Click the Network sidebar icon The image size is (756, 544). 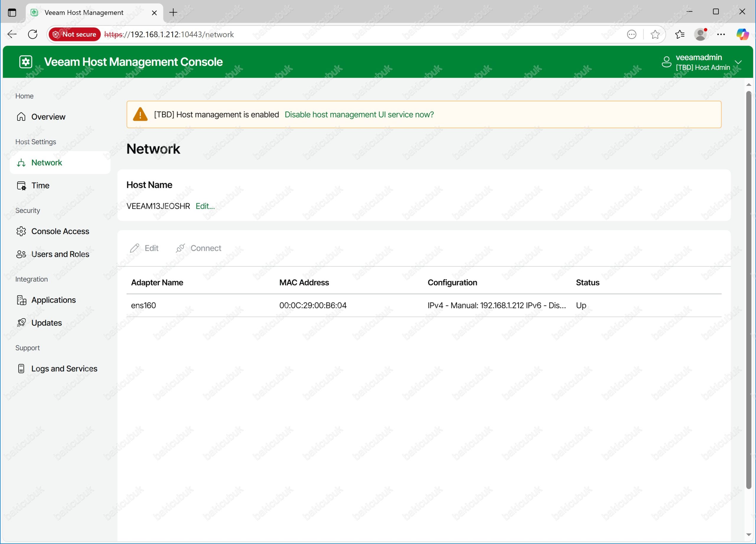coord(21,163)
